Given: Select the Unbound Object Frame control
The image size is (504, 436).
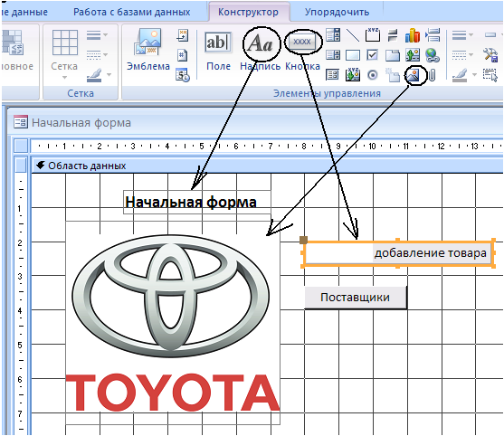Looking at the screenshot, I should point(413,55).
